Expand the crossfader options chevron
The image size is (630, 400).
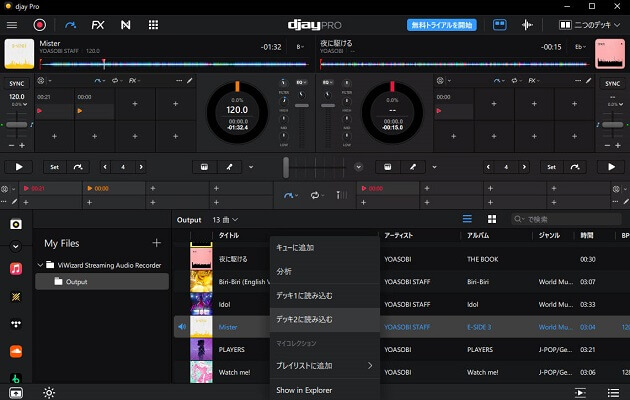[x=359, y=167]
